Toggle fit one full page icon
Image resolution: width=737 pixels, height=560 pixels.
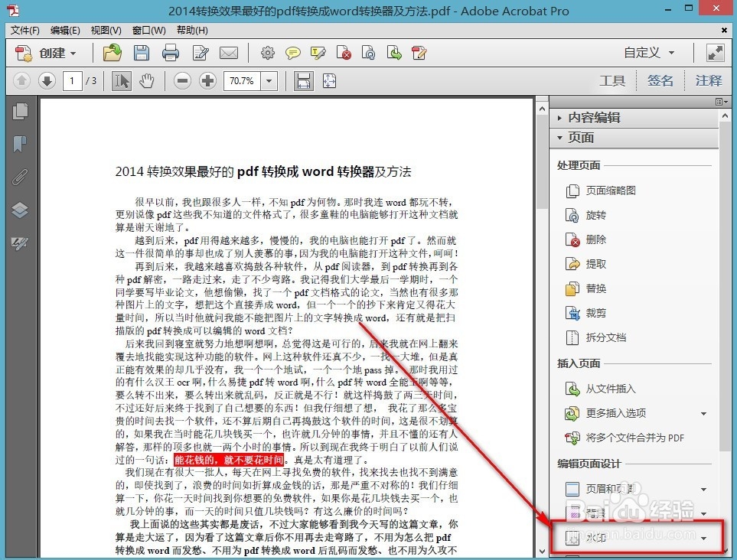click(330, 81)
